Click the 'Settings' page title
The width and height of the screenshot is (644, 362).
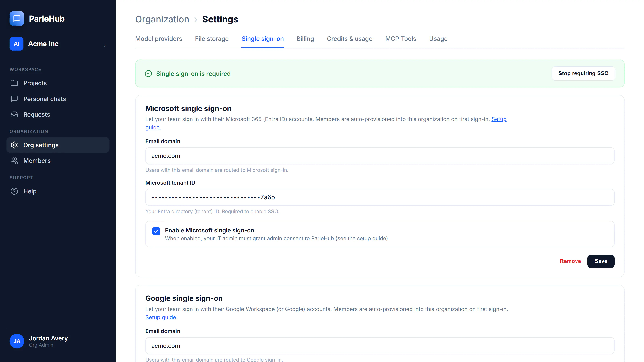(x=220, y=19)
